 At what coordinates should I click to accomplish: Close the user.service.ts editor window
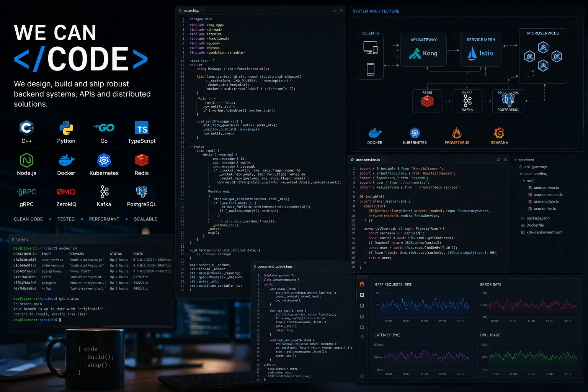coord(505,160)
